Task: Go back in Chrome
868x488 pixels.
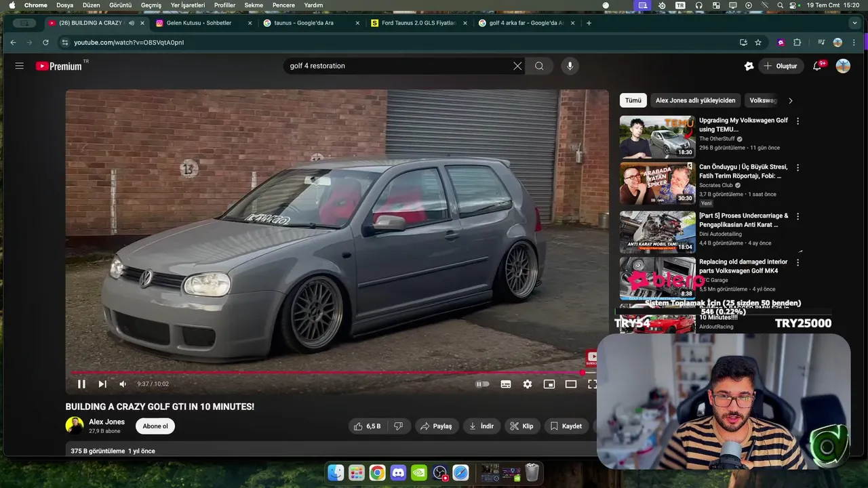Action: point(13,42)
